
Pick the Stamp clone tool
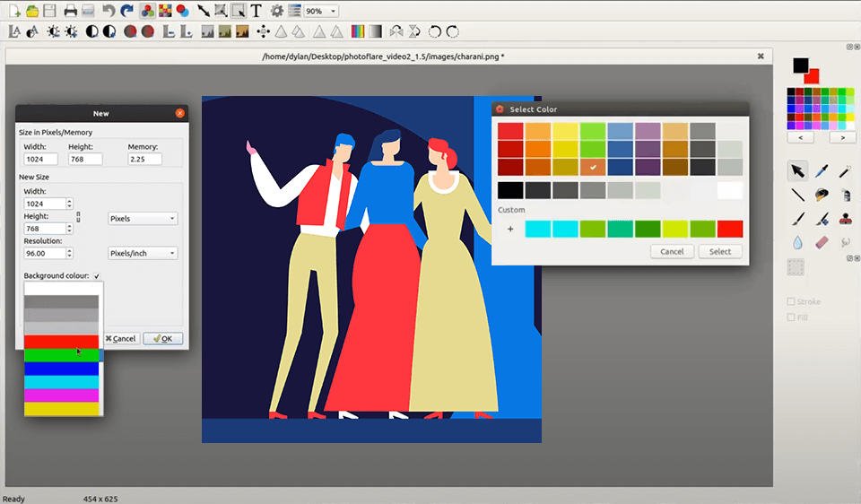[x=845, y=219]
